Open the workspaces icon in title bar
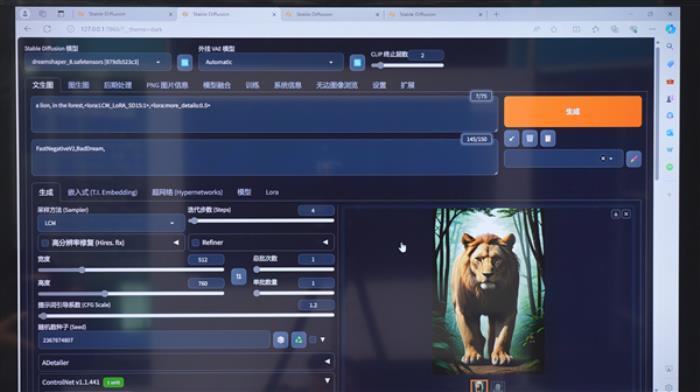The height and width of the screenshot is (392, 700). 42,14
